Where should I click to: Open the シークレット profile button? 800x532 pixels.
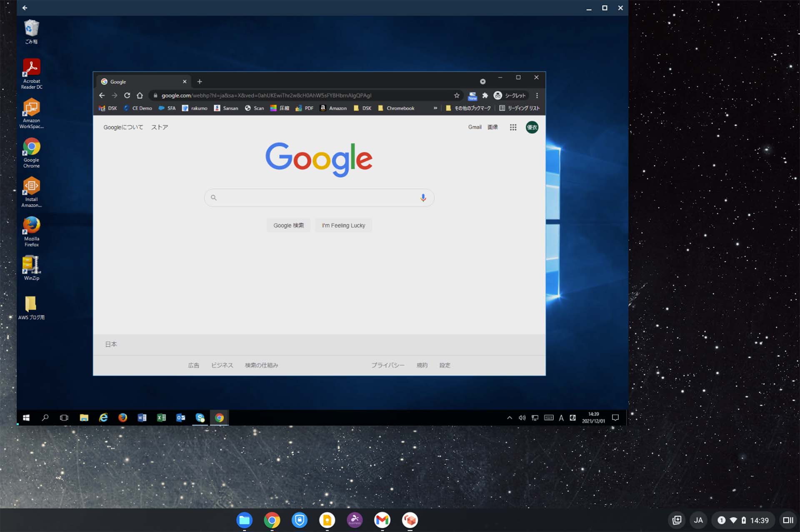pos(510,95)
